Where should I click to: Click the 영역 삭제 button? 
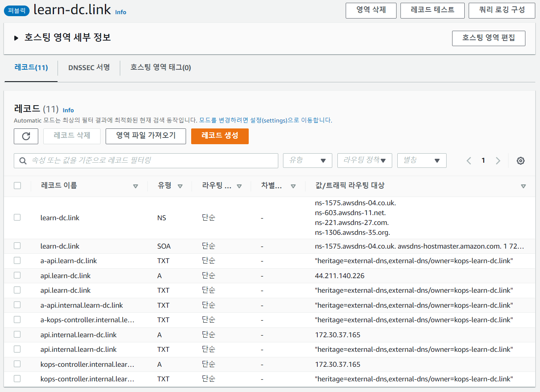tap(371, 10)
